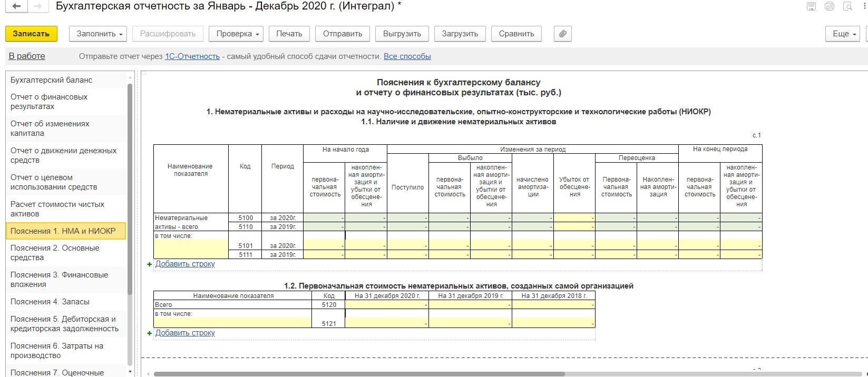
Task: Select Пояснения 4. Запасы
Action: [66, 302]
